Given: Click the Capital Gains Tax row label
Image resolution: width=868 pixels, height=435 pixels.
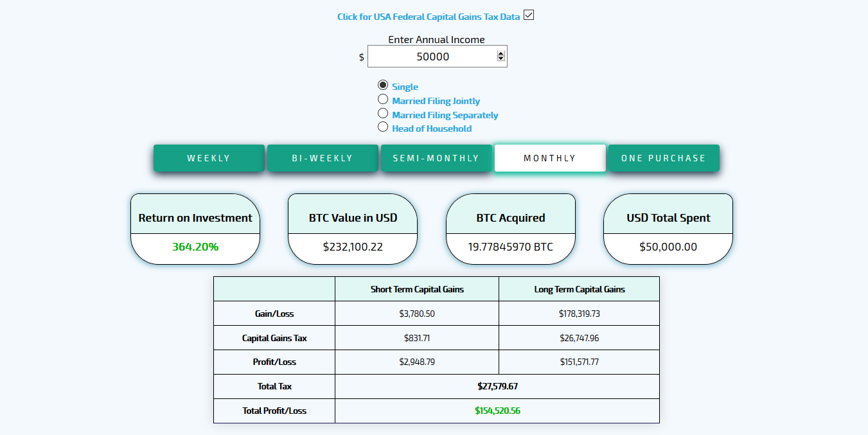Looking at the screenshot, I should point(274,338).
